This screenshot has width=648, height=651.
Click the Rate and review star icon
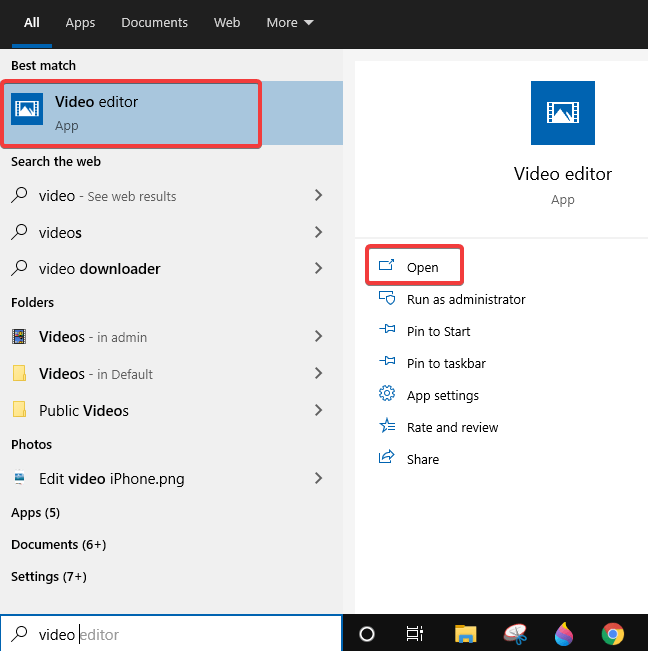pos(387,426)
